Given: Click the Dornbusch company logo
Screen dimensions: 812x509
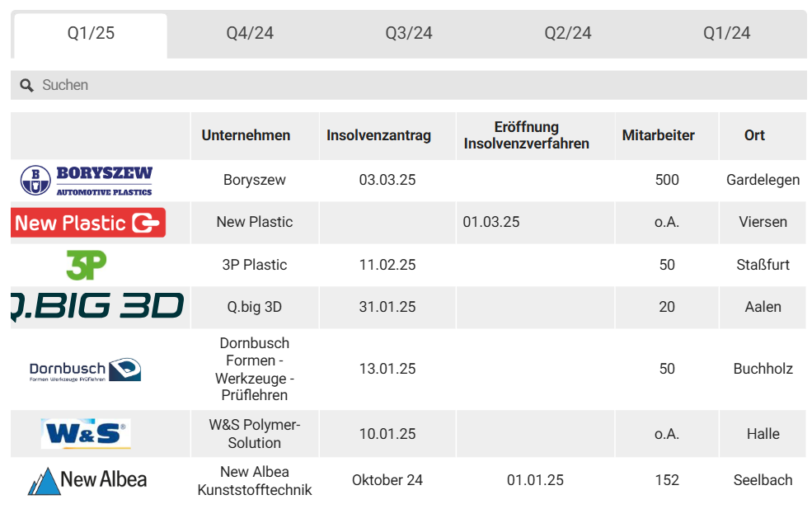Looking at the screenshot, I should pyautogui.click(x=86, y=370).
